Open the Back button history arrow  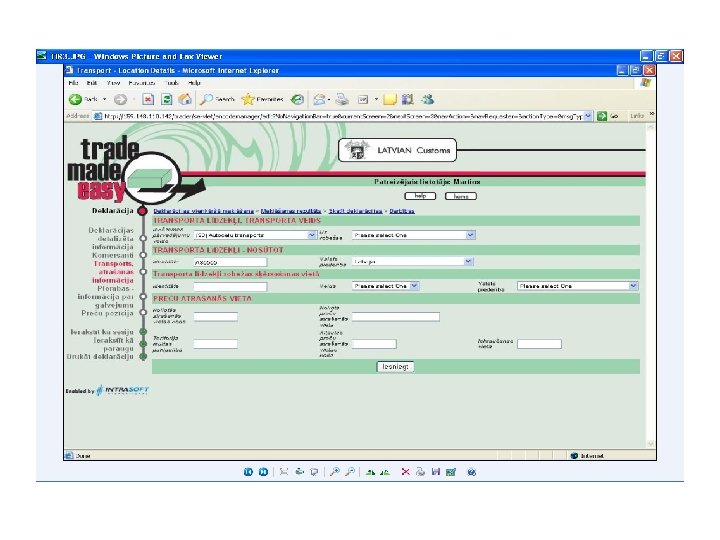[104, 99]
